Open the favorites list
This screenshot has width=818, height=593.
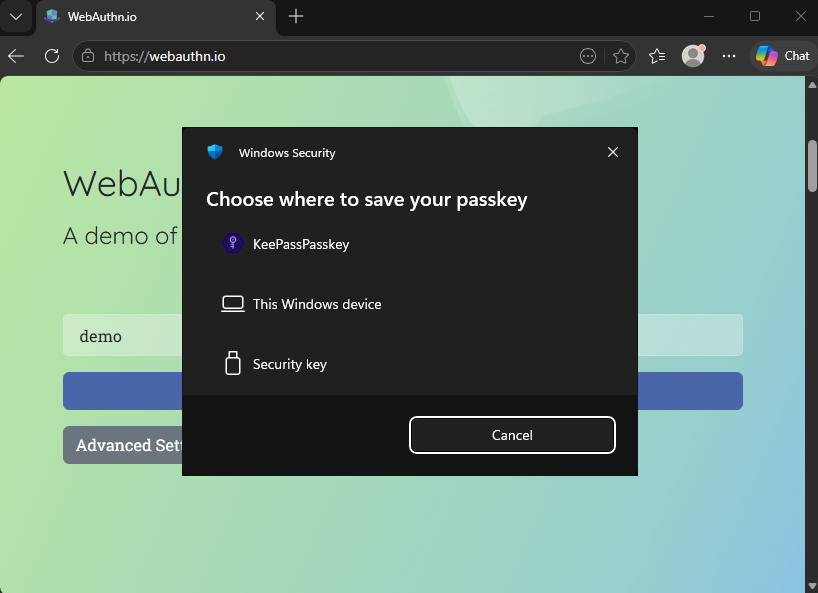[657, 56]
